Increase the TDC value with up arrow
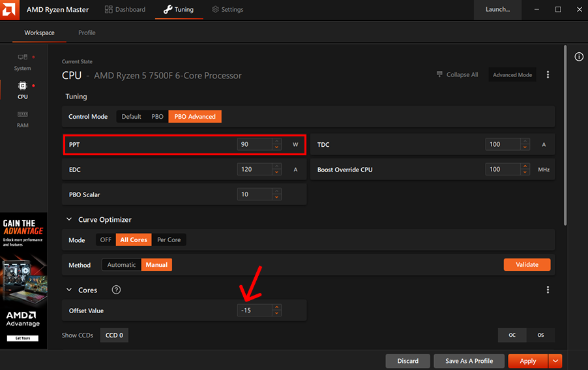The image size is (588, 370). point(525,142)
